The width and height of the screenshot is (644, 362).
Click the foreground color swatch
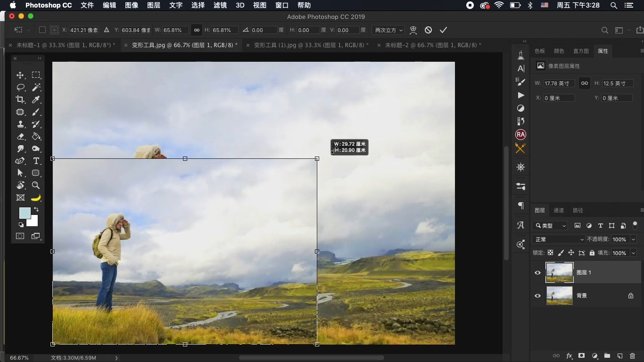(25, 213)
